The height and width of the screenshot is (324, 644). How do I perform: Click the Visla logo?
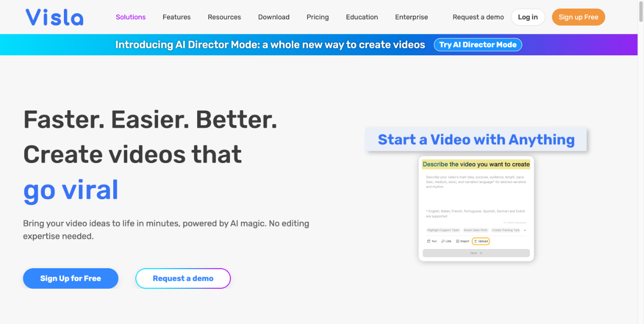[x=54, y=17]
